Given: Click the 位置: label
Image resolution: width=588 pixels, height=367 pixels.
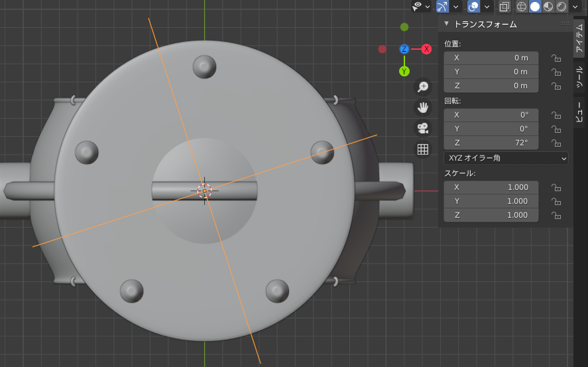Looking at the screenshot, I should tap(453, 44).
